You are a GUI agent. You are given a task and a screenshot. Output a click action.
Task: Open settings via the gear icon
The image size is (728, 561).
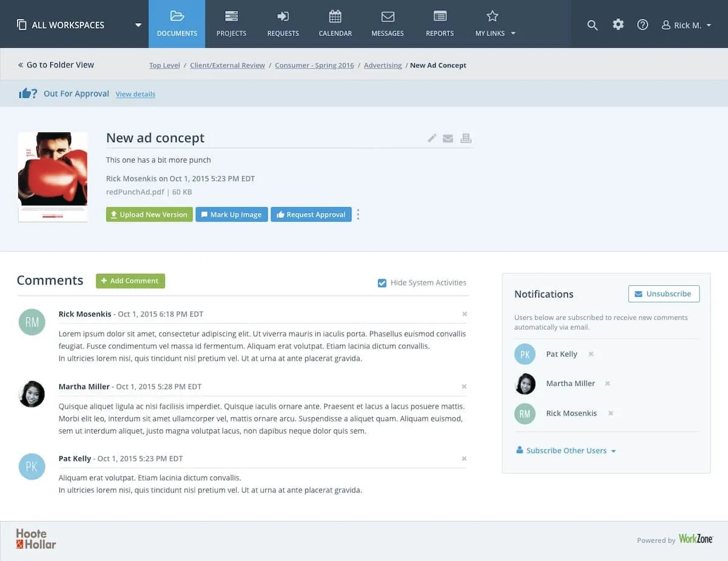pyautogui.click(x=618, y=25)
